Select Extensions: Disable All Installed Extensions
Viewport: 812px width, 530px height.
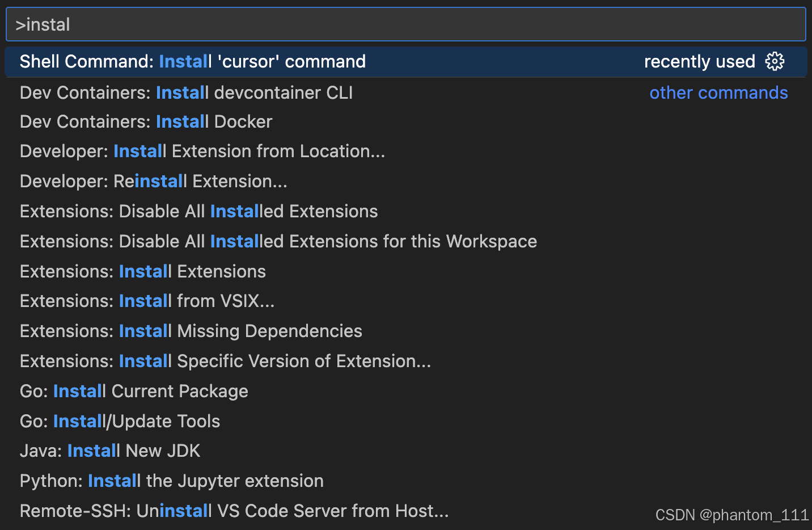406,211
